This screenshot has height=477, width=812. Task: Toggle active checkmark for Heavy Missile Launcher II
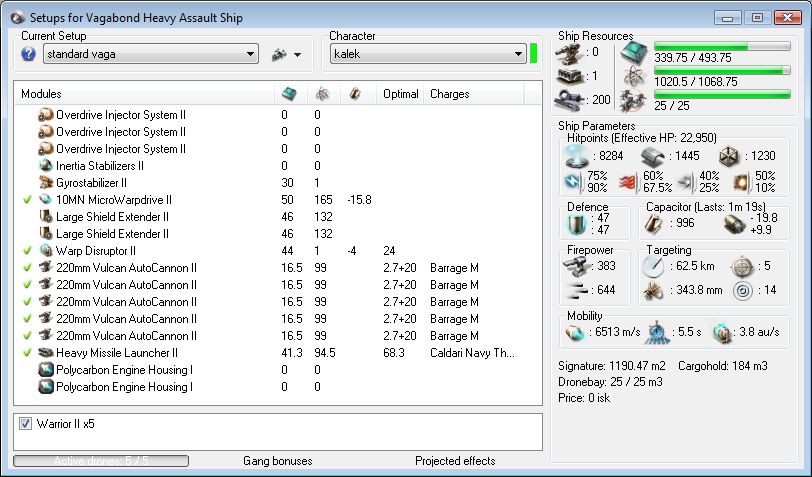coord(28,353)
